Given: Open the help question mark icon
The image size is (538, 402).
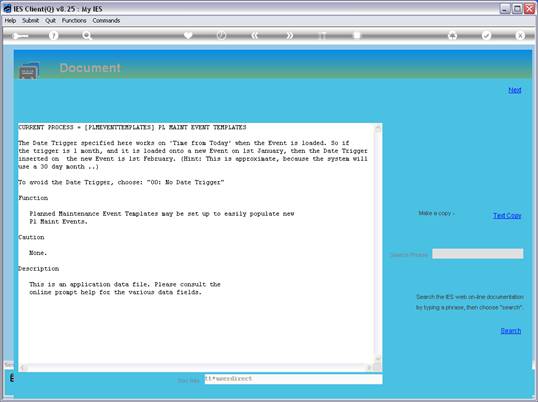Looking at the screenshot, I should (x=53, y=35).
